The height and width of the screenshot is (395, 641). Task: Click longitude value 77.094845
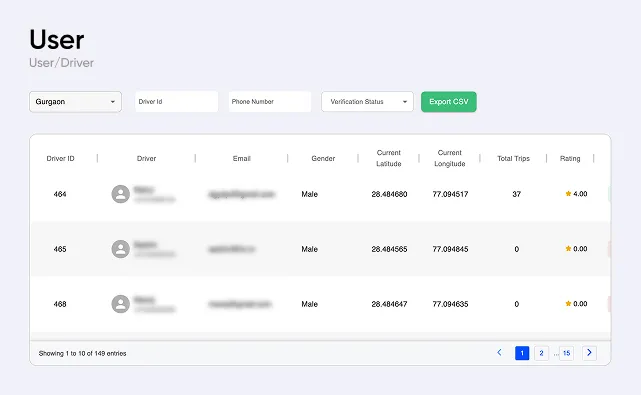[450, 249]
